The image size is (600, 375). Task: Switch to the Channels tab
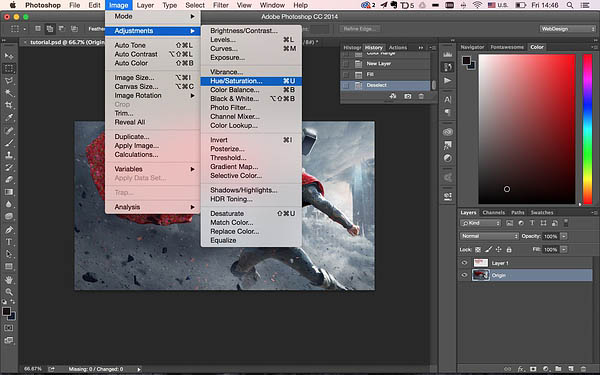(x=494, y=212)
